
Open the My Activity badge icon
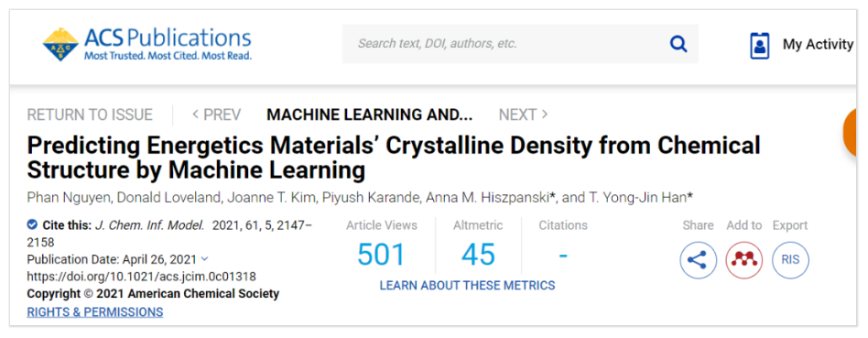pyautogui.click(x=760, y=46)
